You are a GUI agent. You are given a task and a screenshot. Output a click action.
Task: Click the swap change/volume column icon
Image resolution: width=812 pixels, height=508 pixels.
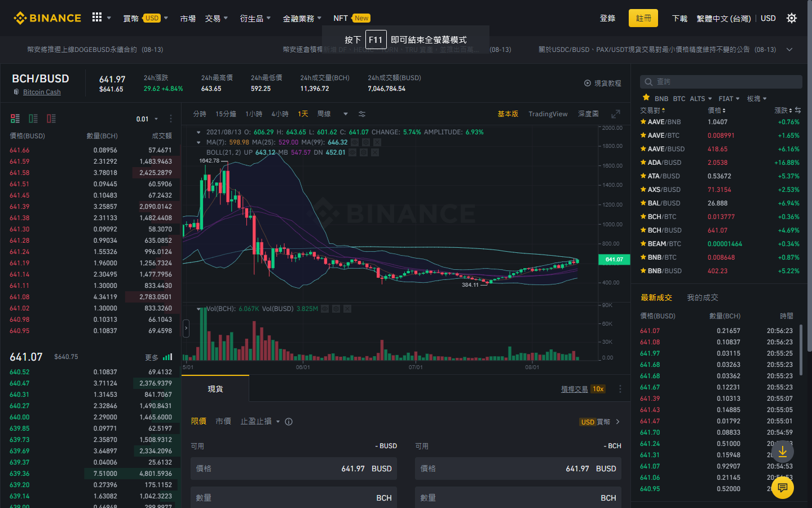[x=798, y=110]
